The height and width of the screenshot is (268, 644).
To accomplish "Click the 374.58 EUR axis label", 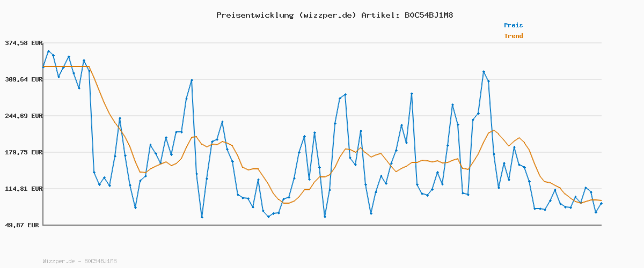I will 23,43.
